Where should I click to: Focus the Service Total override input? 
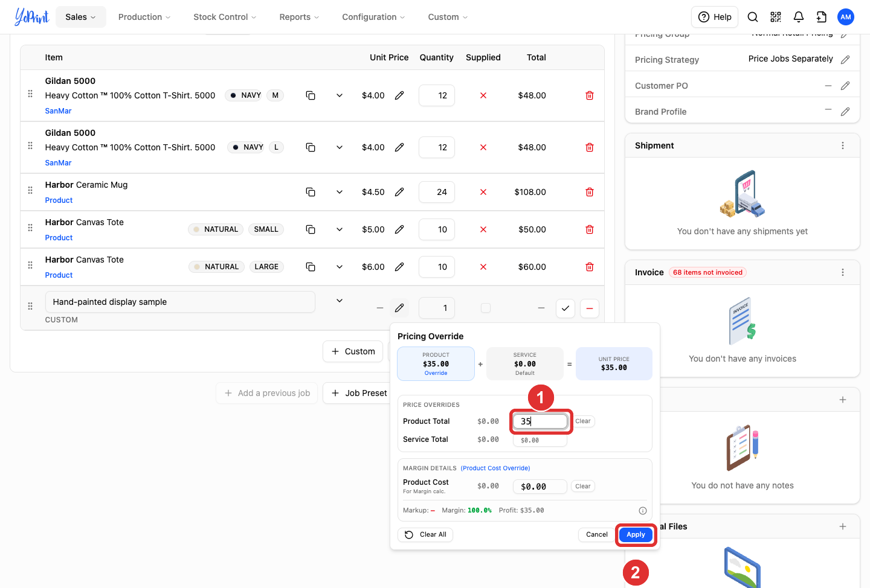540,440
